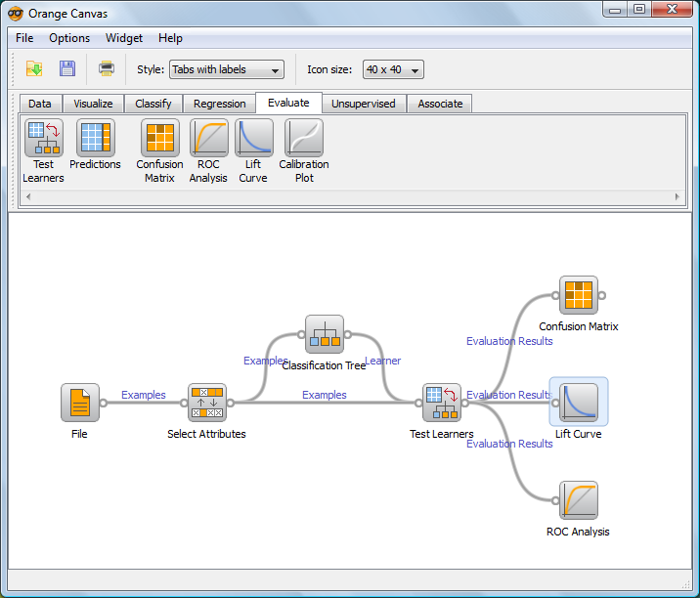This screenshot has width=700, height=598.
Task: Add Confusion Matrix widget from toolbox
Action: tap(160, 138)
